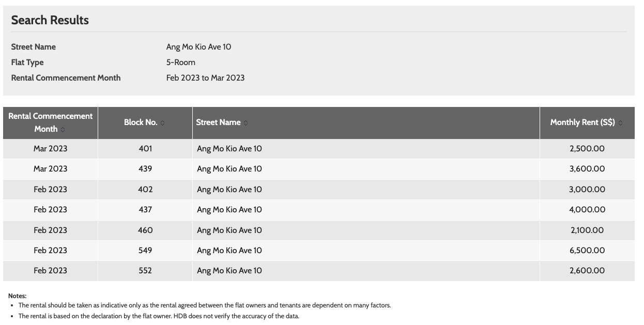This screenshot has width=644, height=325.
Task: Click the Monthly Rent (S$) header
Action: 587,123
